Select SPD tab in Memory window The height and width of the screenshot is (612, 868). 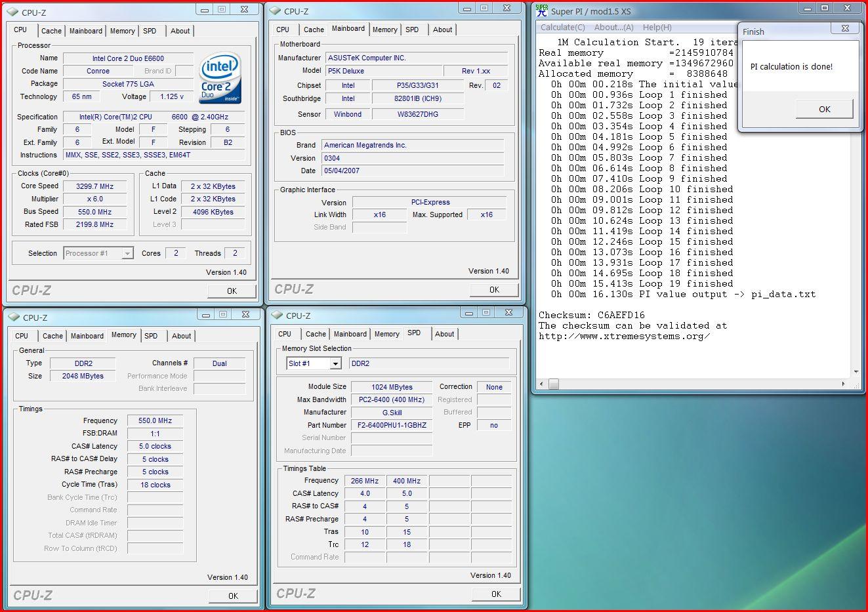point(151,336)
